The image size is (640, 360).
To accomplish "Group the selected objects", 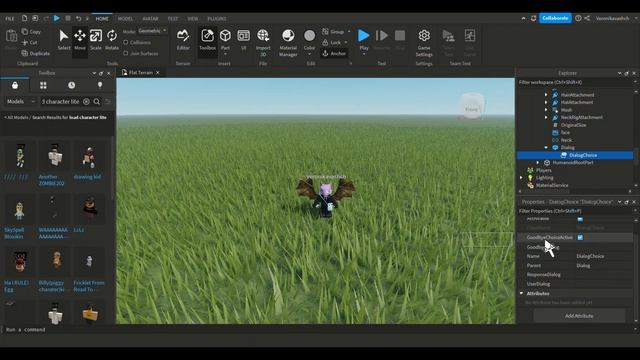I will [333, 31].
